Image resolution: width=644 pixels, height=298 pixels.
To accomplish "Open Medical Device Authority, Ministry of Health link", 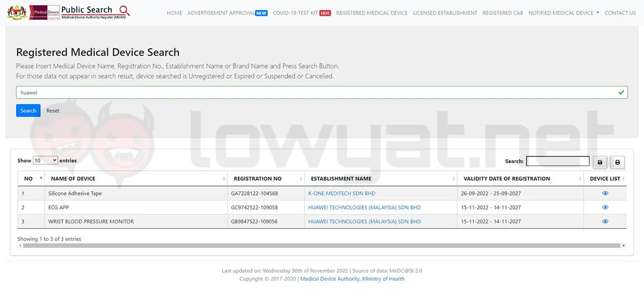I will pyautogui.click(x=352, y=279).
